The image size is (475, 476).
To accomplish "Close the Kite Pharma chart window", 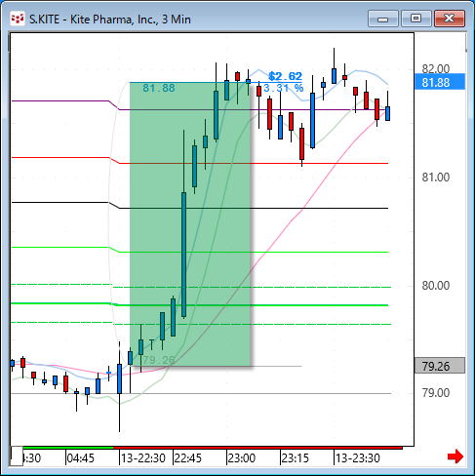I will point(450,19).
